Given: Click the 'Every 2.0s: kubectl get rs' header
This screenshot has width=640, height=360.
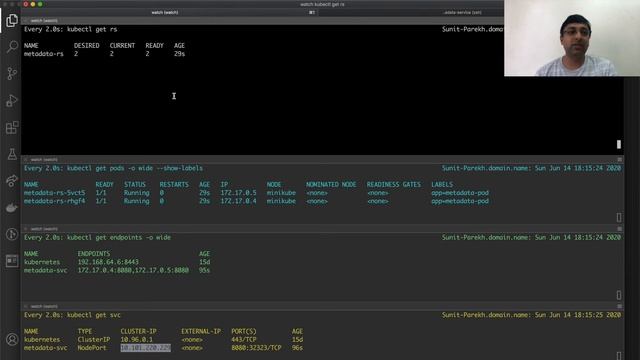Looking at the screenshot, I should click(71, 29).
